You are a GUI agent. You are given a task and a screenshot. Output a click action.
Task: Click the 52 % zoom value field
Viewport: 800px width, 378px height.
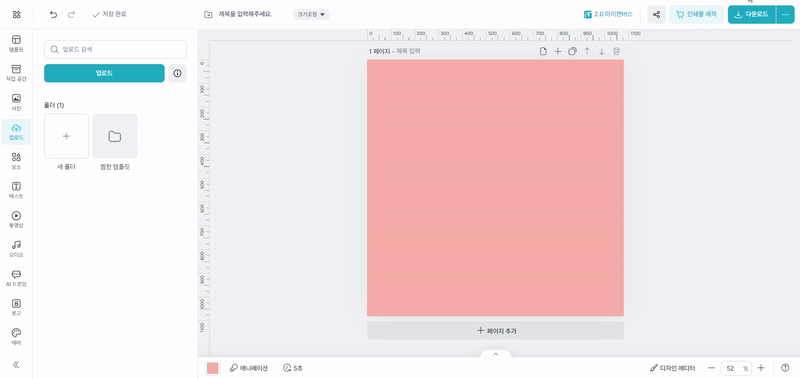pos(736,368)
